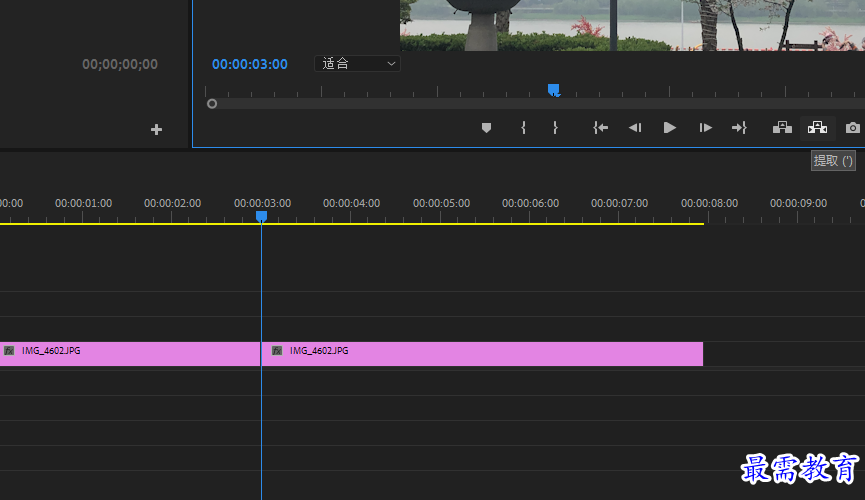Click the Export Frame camera icon

pyautogui.click(x=852, y=128)
